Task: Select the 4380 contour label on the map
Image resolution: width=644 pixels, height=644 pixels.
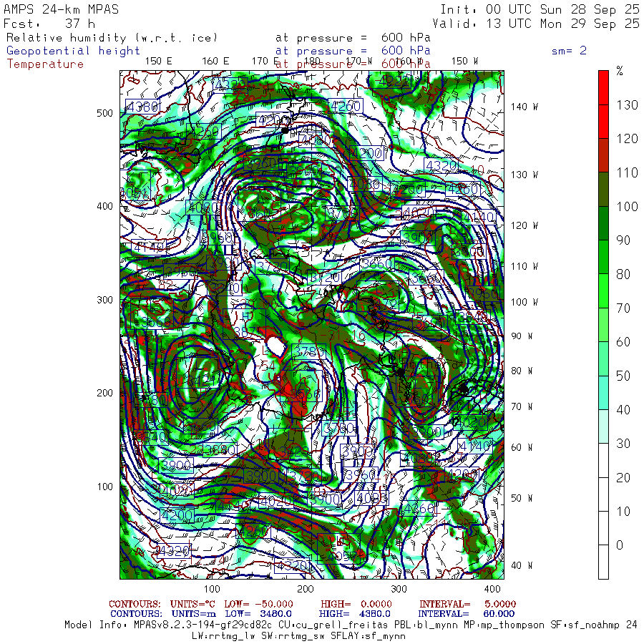Action: pos(142,107)
